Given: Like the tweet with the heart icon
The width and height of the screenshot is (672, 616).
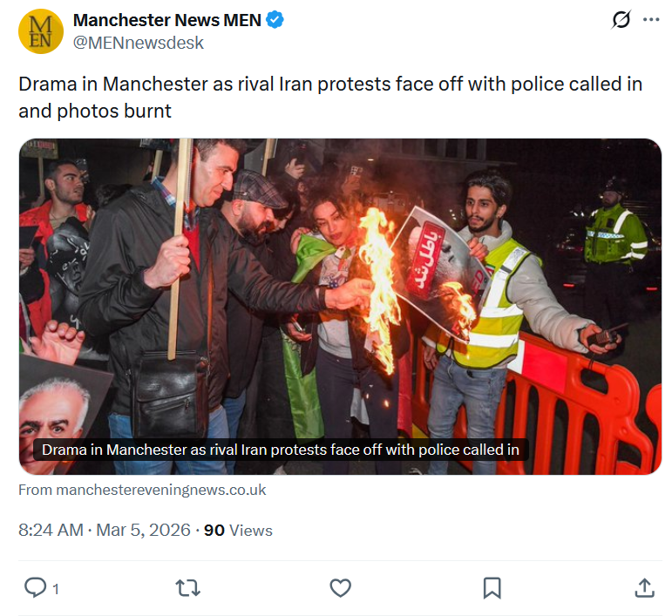Looking at the screenshot, I should [x=340, y=588].
